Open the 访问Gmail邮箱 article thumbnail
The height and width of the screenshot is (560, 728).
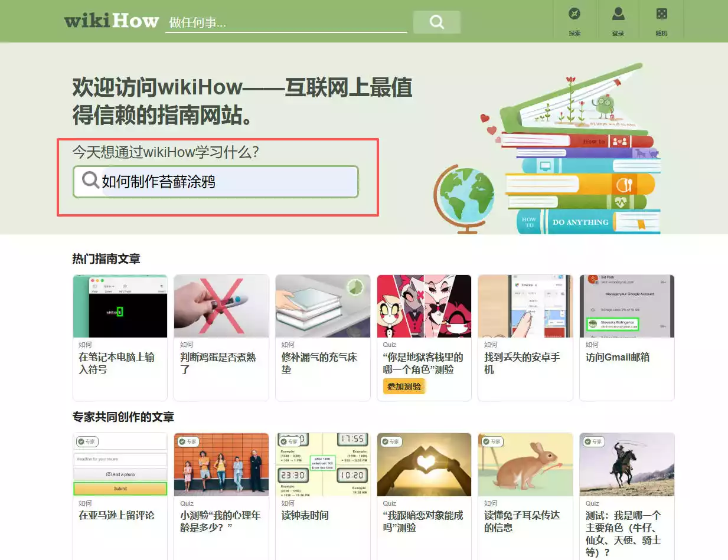point(627,306)
